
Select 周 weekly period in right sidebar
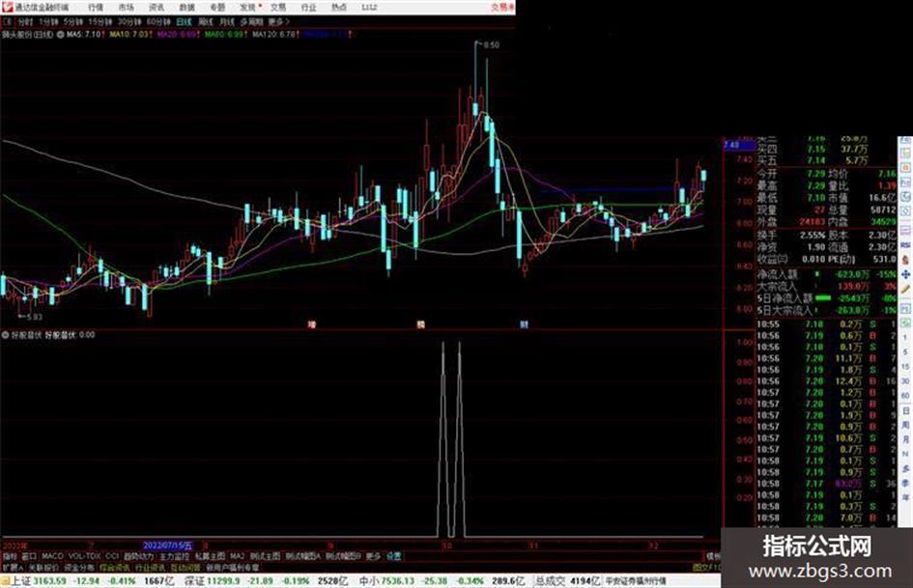pos(905,425)
